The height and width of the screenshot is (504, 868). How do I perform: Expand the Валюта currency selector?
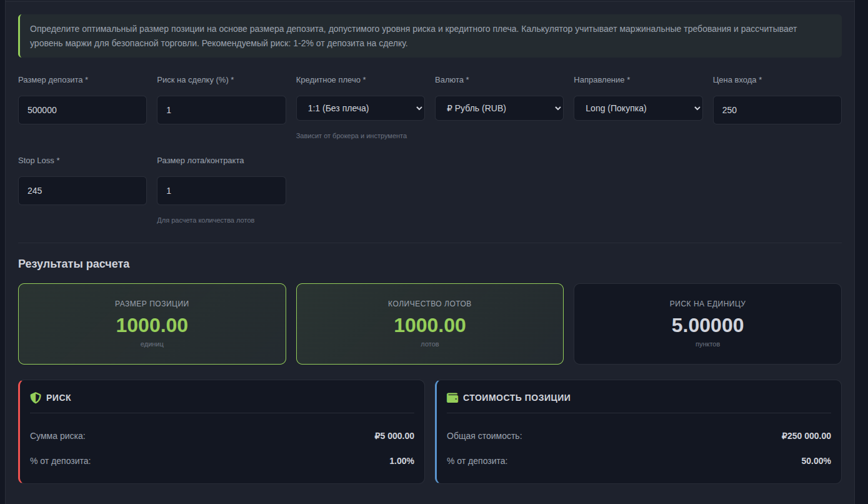click(499, 108)
